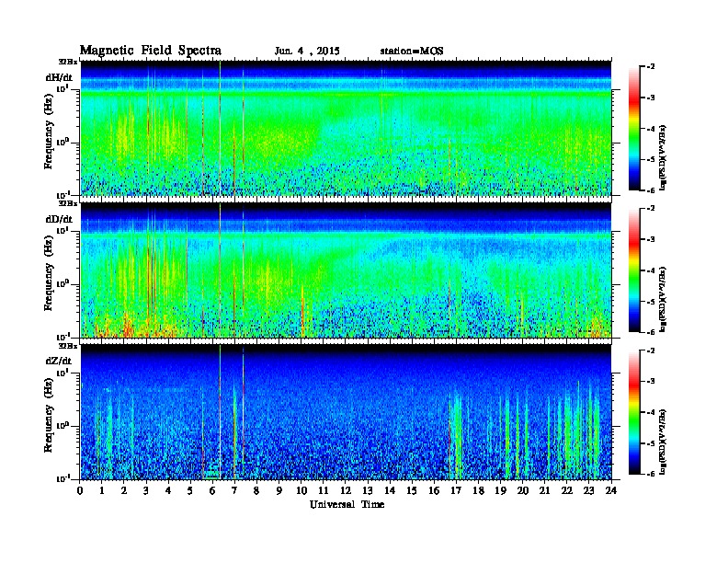Click the "7" hour tick label
728x563 pixels.
coord(234,490)
